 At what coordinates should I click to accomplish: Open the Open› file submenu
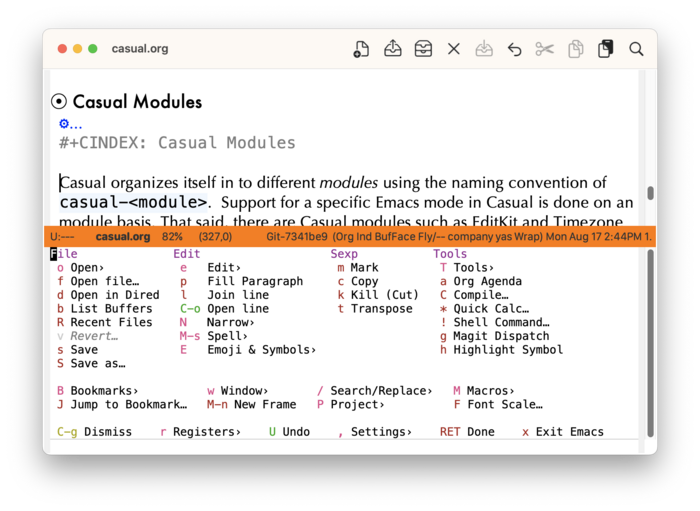click(x=80, y=267)
